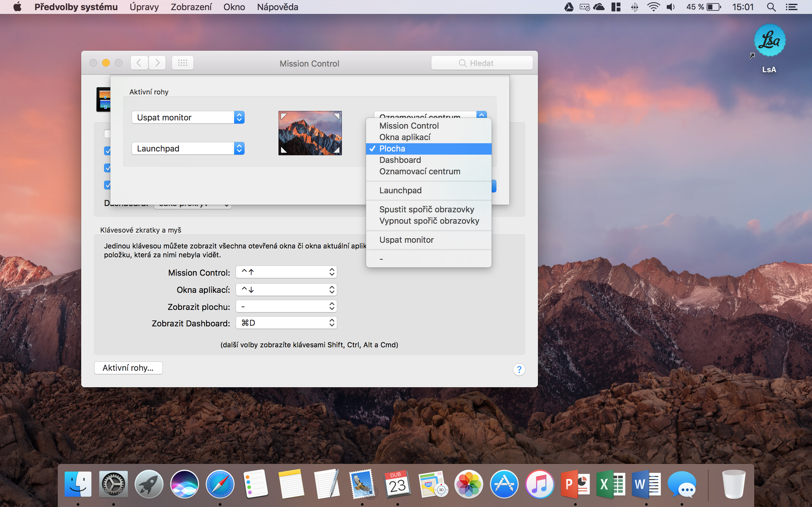Toggle the second blue checkbox

point(108,151)
